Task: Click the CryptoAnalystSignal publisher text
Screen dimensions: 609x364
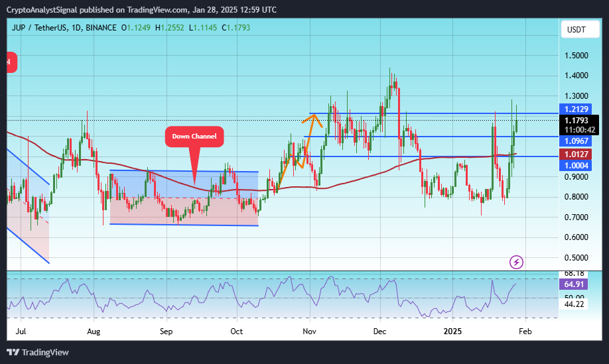Action: pyautogui.click(x=42, y=10)
